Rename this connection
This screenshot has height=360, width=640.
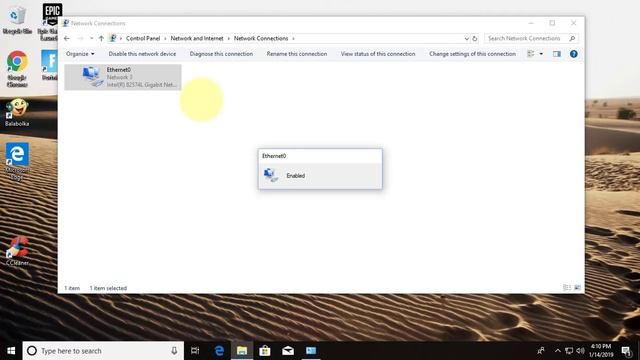pos(297,54)
